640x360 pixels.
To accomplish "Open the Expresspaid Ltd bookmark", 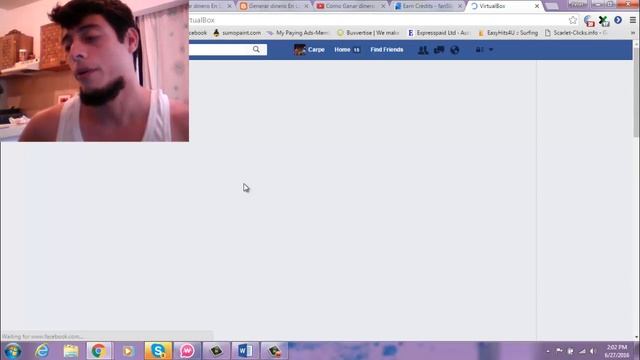I will (x=439, y=33).
